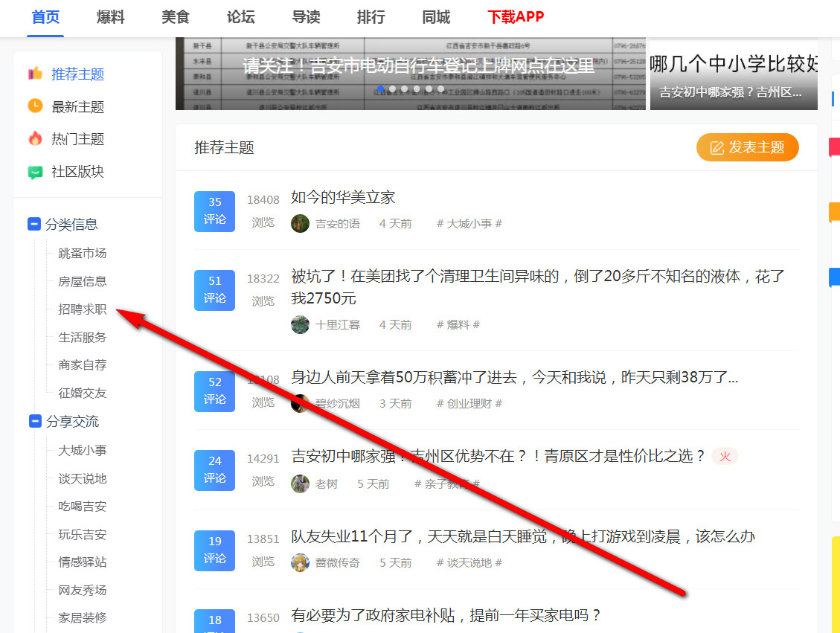Click the username 碧纱沉烟
The width and height of the screenshot is (840, 633).
point(338,404)
